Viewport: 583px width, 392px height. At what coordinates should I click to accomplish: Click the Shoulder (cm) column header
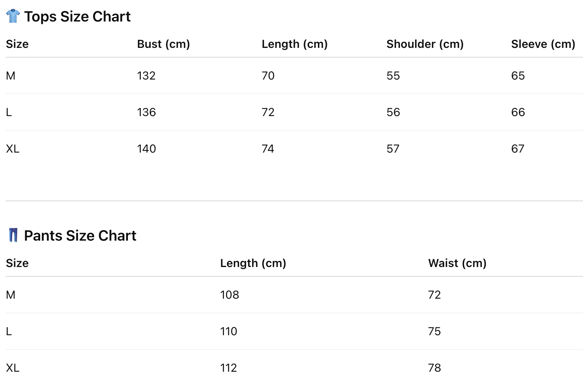coord(425,44)
